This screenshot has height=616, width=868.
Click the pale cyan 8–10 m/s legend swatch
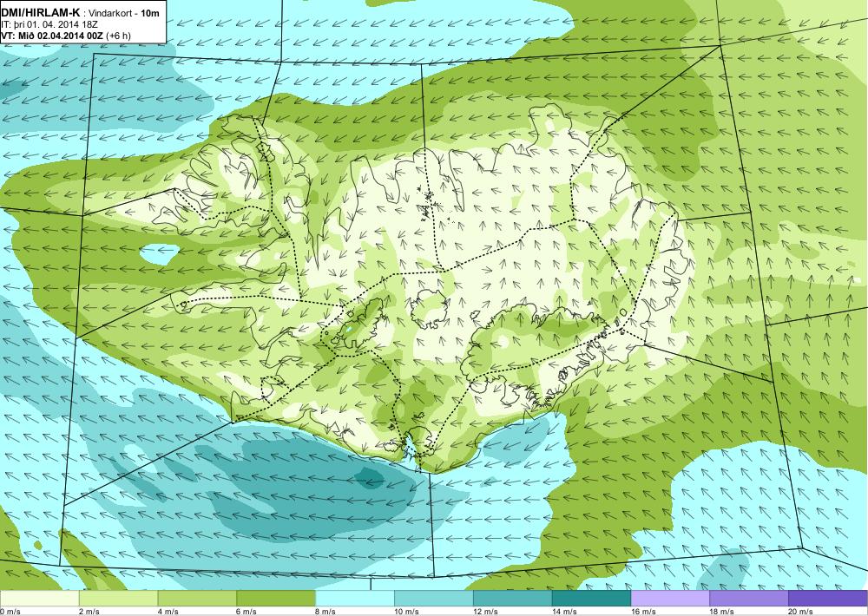[355, 599]
